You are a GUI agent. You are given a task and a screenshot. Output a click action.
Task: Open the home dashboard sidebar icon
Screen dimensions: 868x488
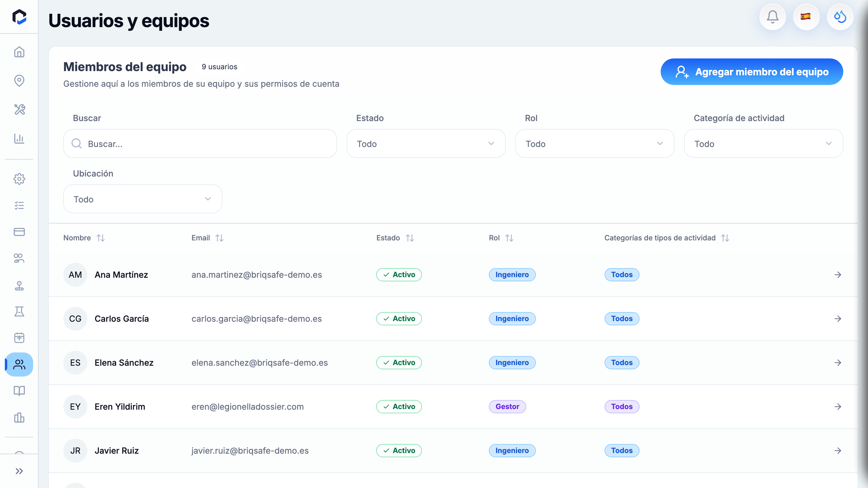point(19,52)
